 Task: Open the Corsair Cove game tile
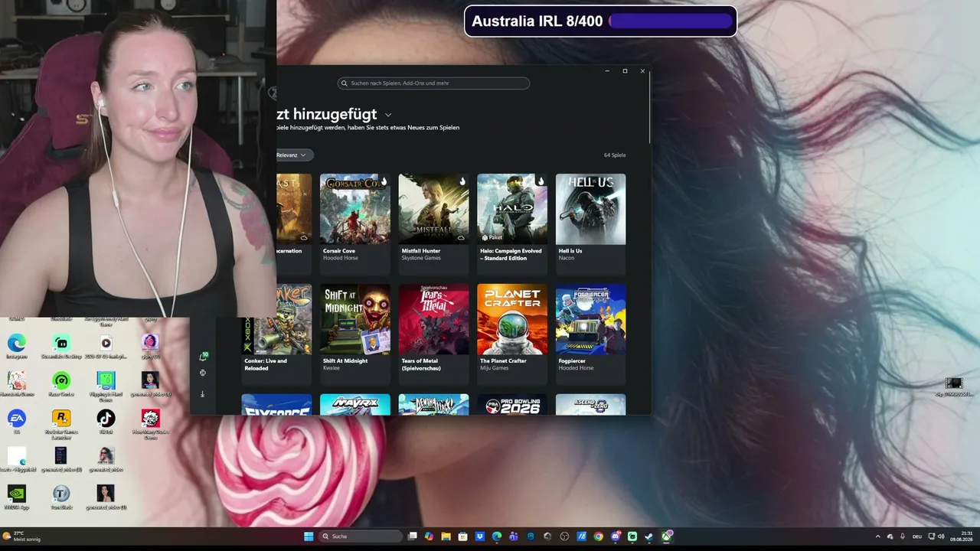(354, 223)
